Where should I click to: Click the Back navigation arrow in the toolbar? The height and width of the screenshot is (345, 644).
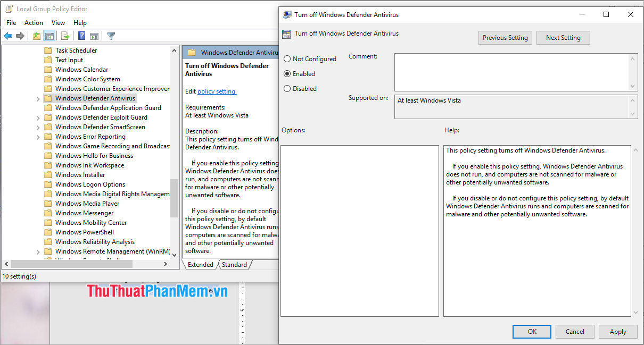point(8,36)
